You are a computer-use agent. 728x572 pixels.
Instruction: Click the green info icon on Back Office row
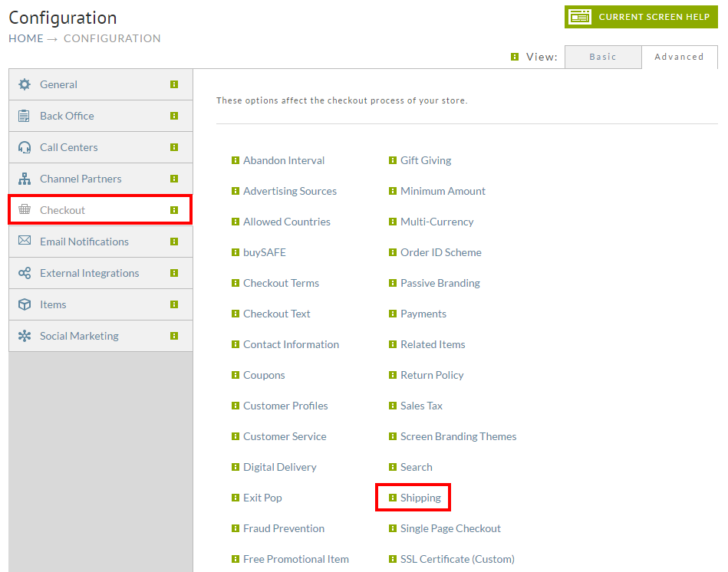[174, 116]
